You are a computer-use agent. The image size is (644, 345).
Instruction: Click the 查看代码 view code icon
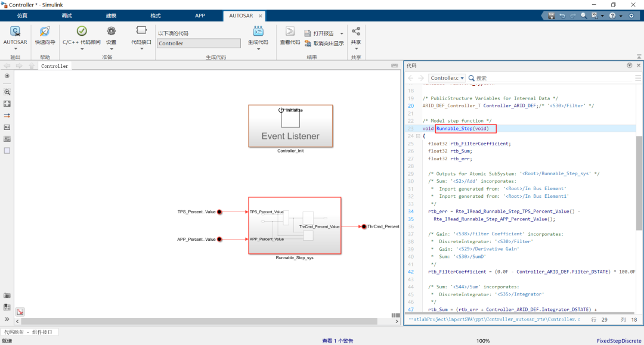tap(290, 32)
